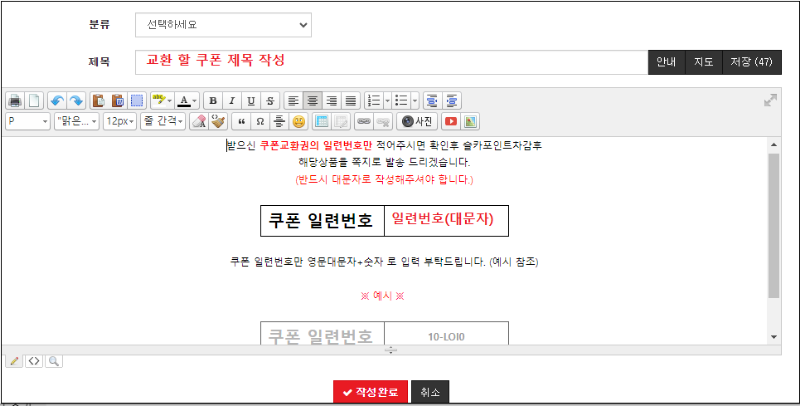Open the 줄 간격 line spacing dropdown

coord(163,121)
